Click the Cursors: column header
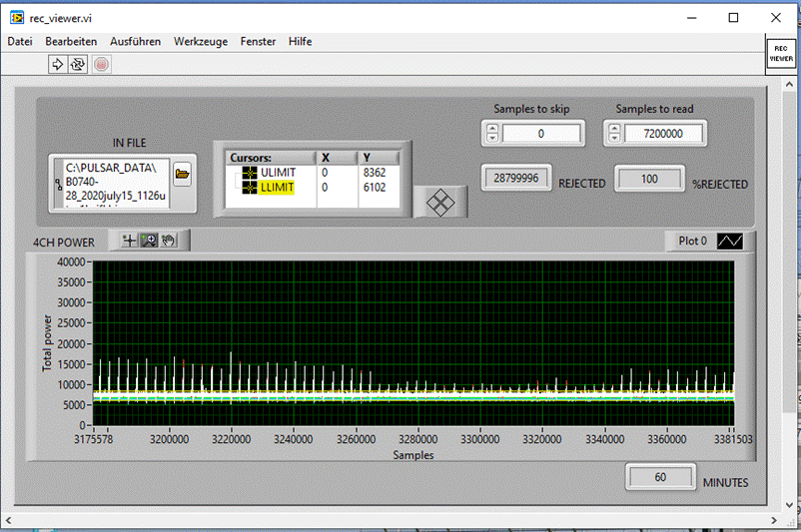Viewport: 801px width, 532px height. click(x=271, y=158)
